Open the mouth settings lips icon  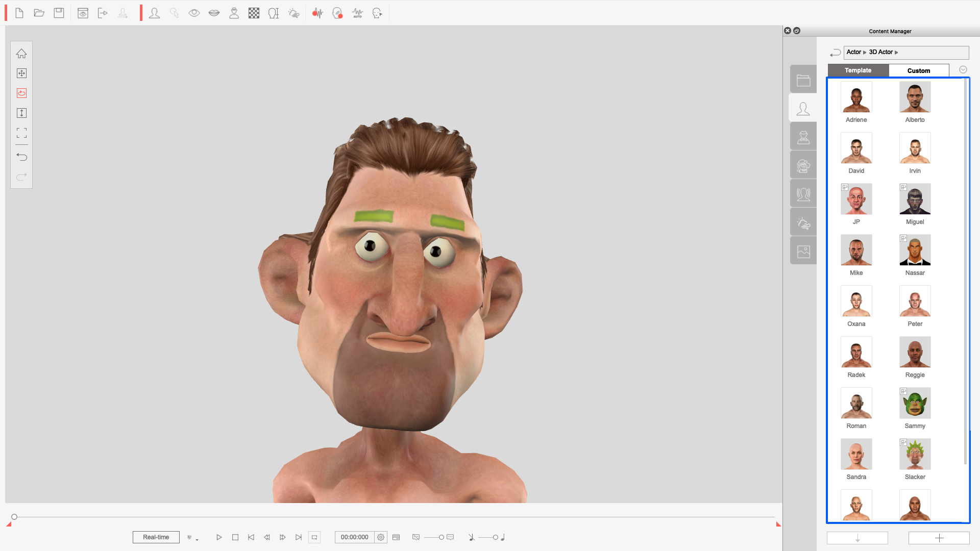pos(214,13)
